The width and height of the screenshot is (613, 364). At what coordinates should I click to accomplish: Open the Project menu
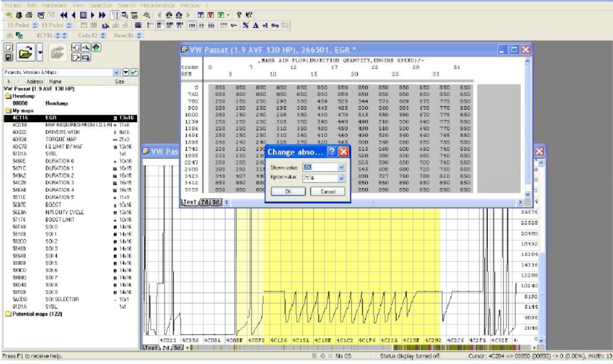click(13, 5)
